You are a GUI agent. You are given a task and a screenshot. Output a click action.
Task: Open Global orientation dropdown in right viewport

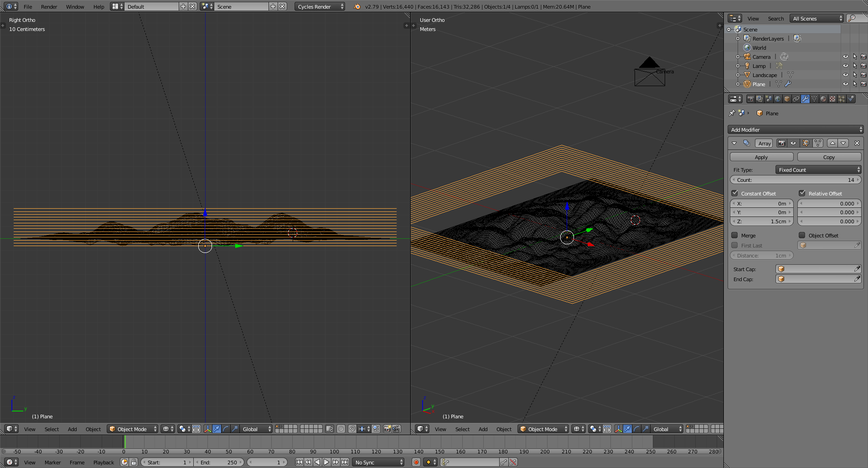tap(666, 429)
